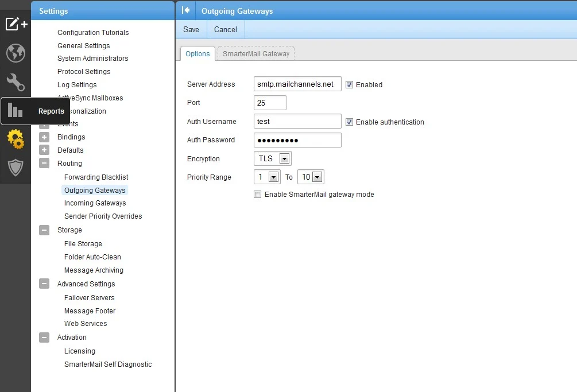This screenshot has width=577, height=392.
Task: Click the Bindings label
Action: coord(71,137)
